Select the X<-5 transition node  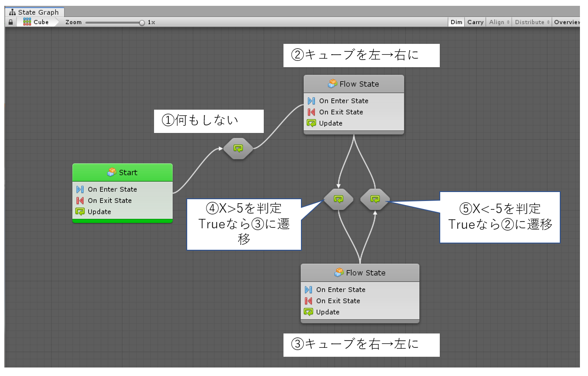[x=375, y=199]
